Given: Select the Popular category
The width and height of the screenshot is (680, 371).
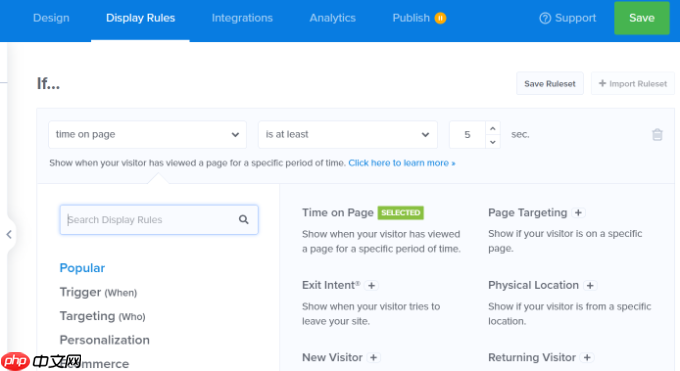Looking at the screenshot, I should click(x=82, y=268).
